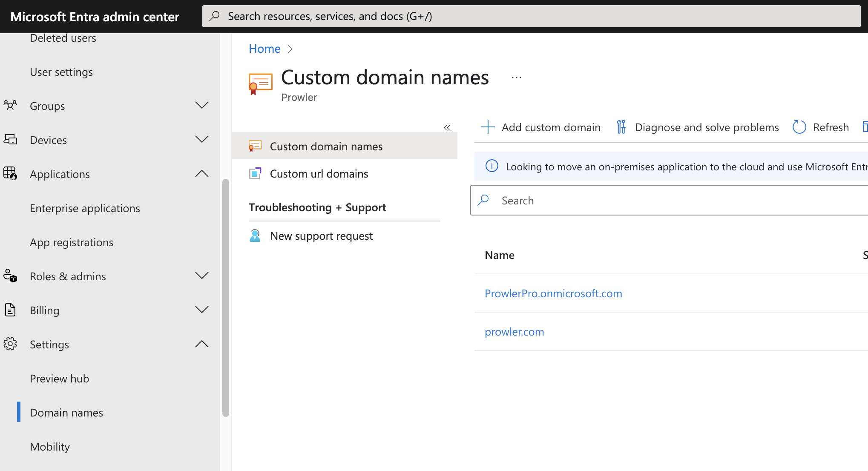The width and height of the screenshot is (868, 471).
Task: Click the New support request person icon
Action: [255, 235]
